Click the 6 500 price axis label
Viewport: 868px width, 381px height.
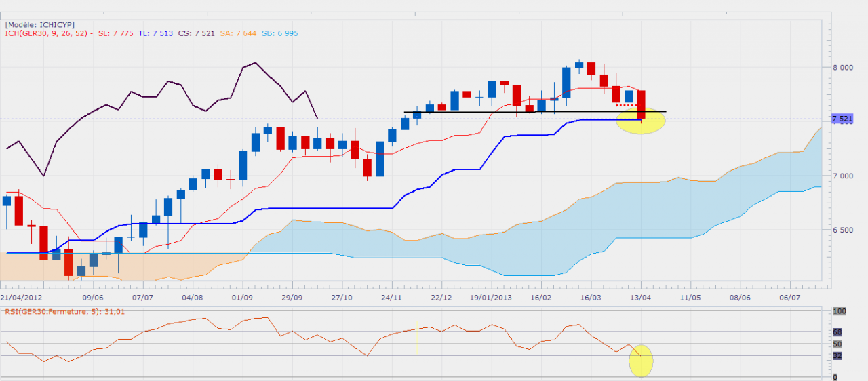pyautogui.click(x=842, y=230)
